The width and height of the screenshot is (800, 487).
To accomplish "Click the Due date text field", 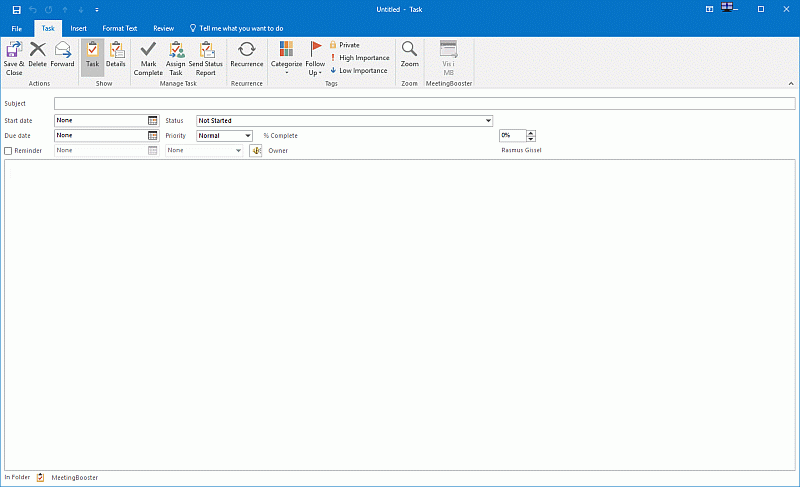I will pyautogui.click(x=101, y=136).
